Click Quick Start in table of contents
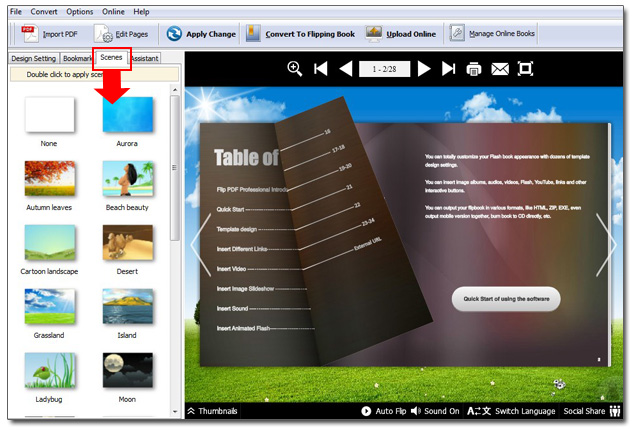Screen dimensions: 640x438 (x=230, y=209)
